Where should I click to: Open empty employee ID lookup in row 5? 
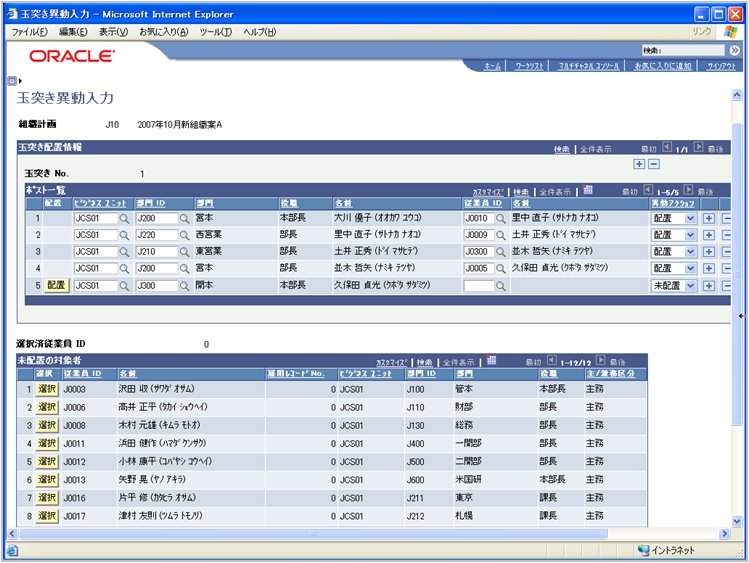point(501,286)
